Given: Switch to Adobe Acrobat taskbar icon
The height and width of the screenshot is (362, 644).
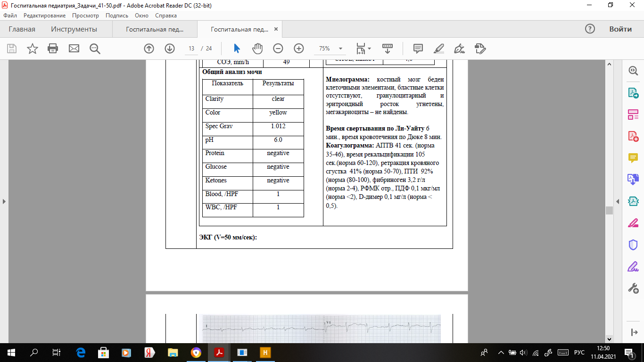Looking at the screenshot, I should click(x=219, y=353).
